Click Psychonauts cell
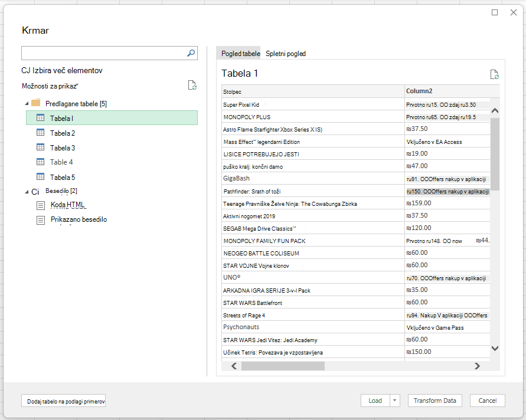 pyautogui.click(x=313, y=327)
